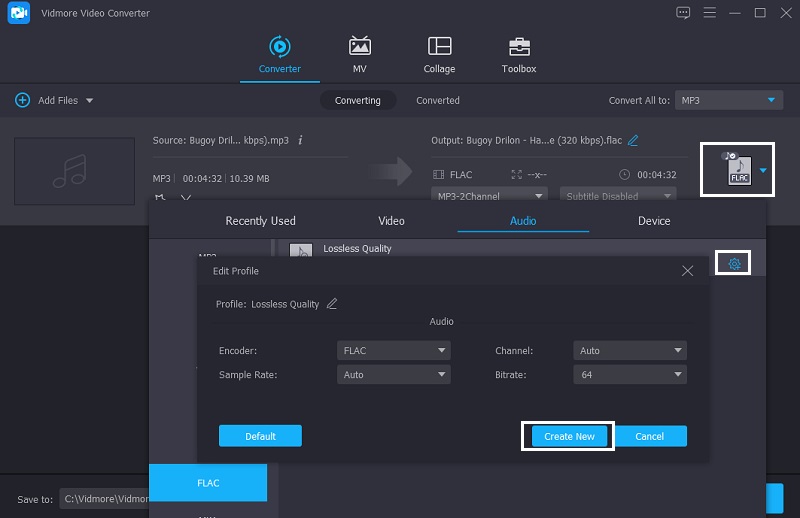Switch to the MV section

359,47
